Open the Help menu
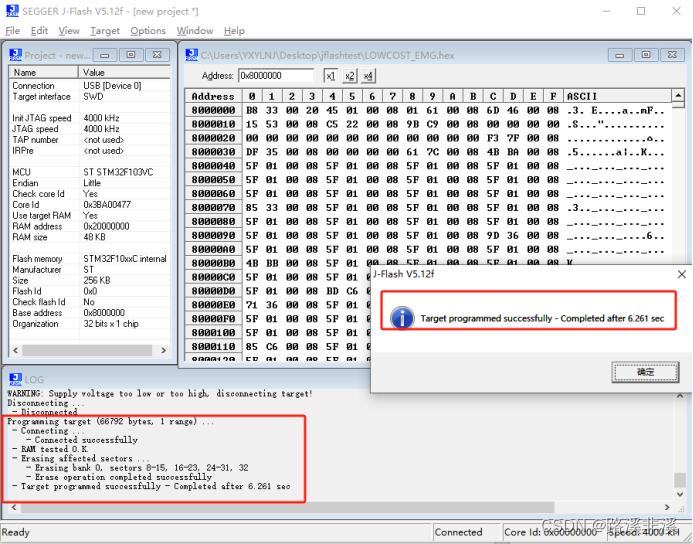 [x=234, y=30]
